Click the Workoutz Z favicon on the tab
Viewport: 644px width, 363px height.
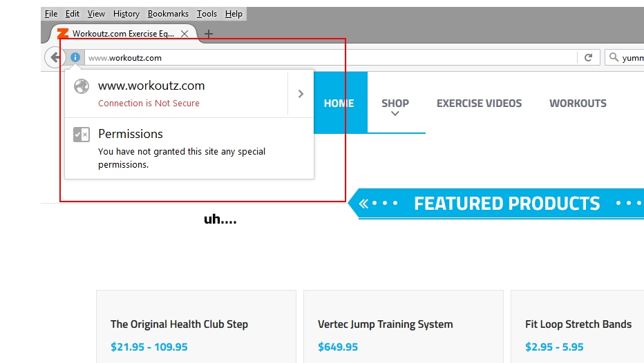pyautogui.click(x=63, y=34)
